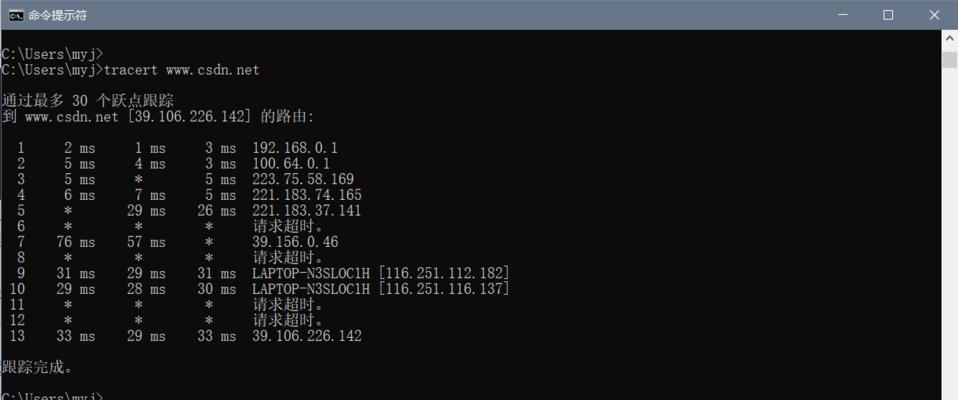Click the empty scrollbar track below thumb
The image size is (958, 400).
(x=949, y=232)
